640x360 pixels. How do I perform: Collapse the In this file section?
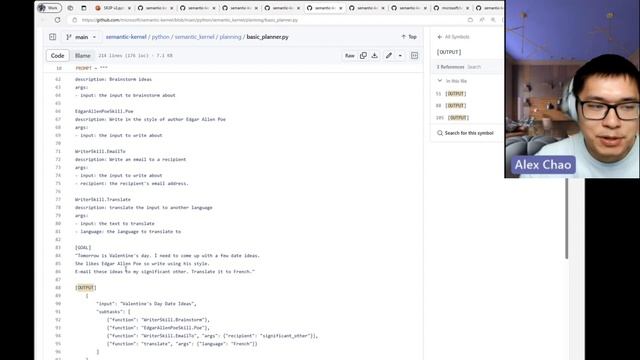(x=452, y=81)
